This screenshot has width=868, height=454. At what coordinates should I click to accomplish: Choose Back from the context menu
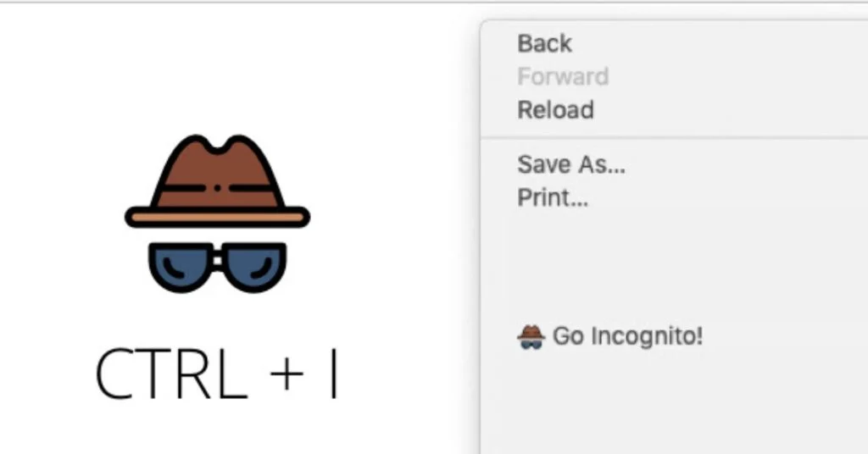pos(544,44)
